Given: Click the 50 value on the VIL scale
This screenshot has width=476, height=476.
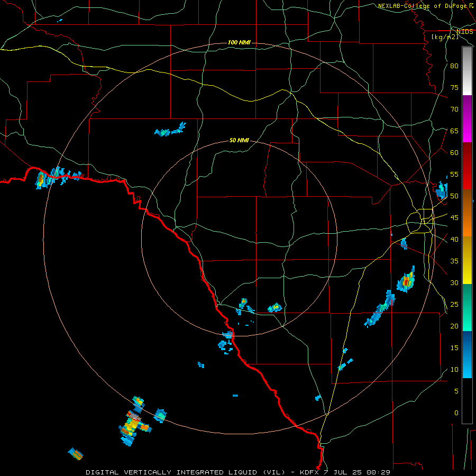Looking at the screenshot, I should (454, 196).
